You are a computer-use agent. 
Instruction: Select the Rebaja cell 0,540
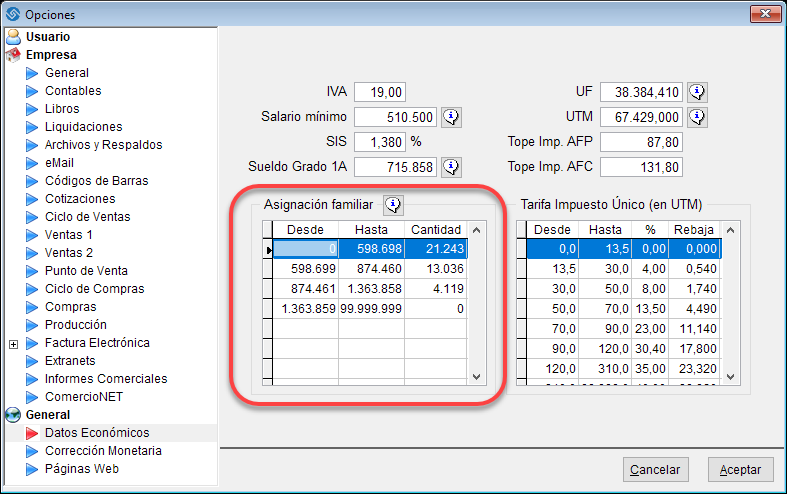(x=694, y=269)
